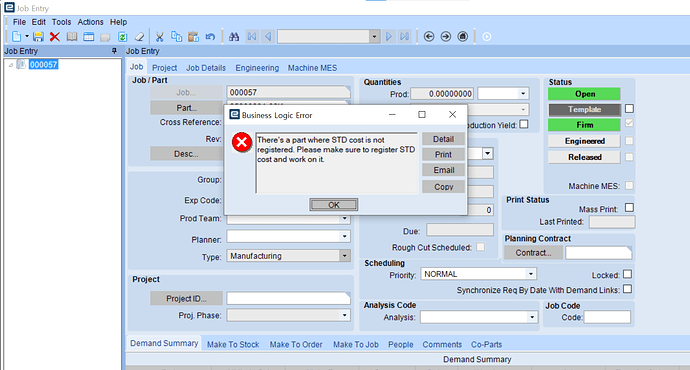Click the calendar grid toolbar icon
The image size is (690, 370).
[88, 37]
